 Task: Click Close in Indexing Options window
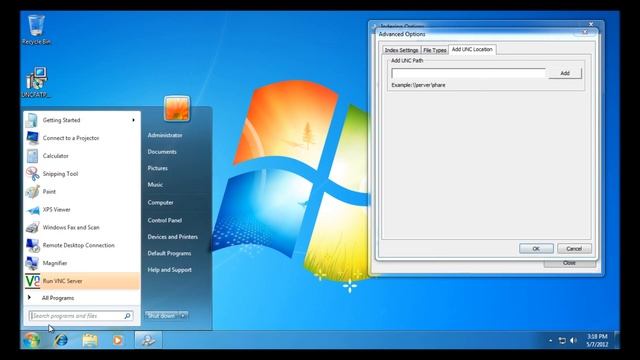(569, 263)
